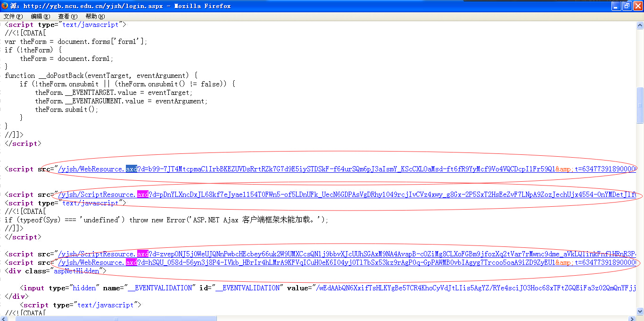Click the closing '</div>' tag line
644x321 pixels.
(17, 296)
